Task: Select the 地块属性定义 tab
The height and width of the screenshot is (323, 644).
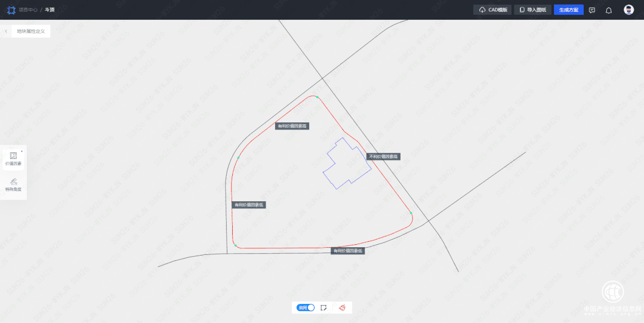Action: click(30, 31)
